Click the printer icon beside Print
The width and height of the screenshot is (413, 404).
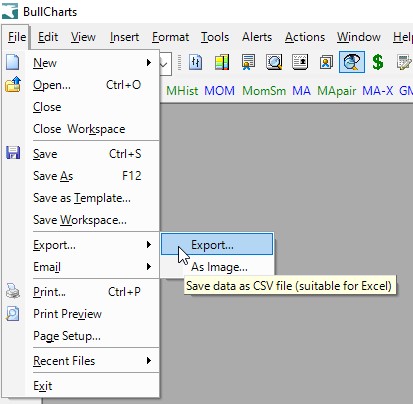13,291
